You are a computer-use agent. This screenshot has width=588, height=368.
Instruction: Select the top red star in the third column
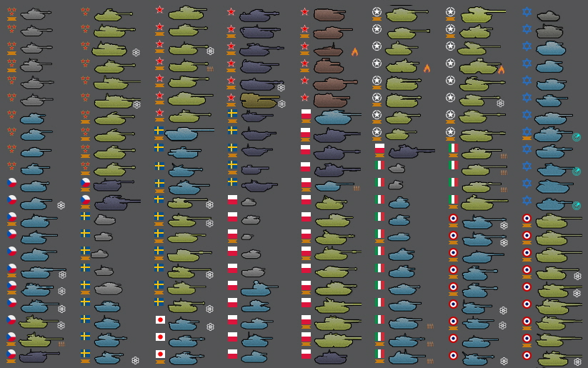point(159,10)
